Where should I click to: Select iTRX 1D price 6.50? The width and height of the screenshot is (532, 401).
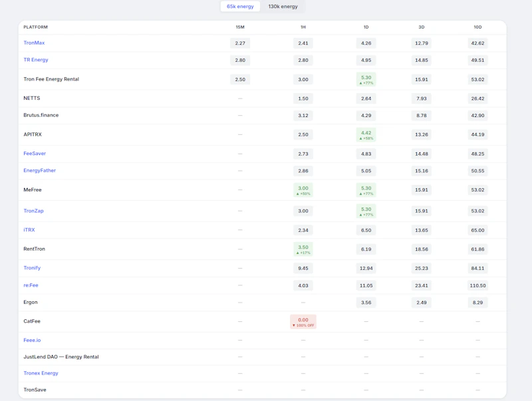[x=366, y=230]
